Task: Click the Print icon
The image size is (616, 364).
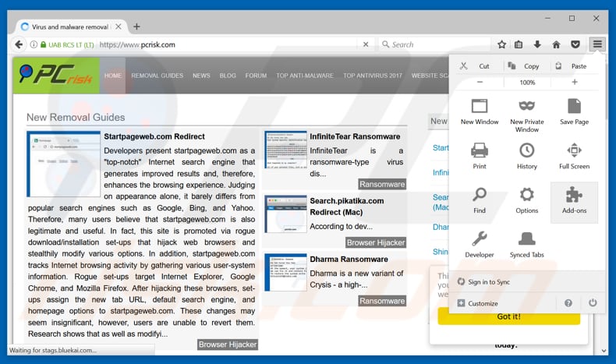Action: click(x=480, y=150)
